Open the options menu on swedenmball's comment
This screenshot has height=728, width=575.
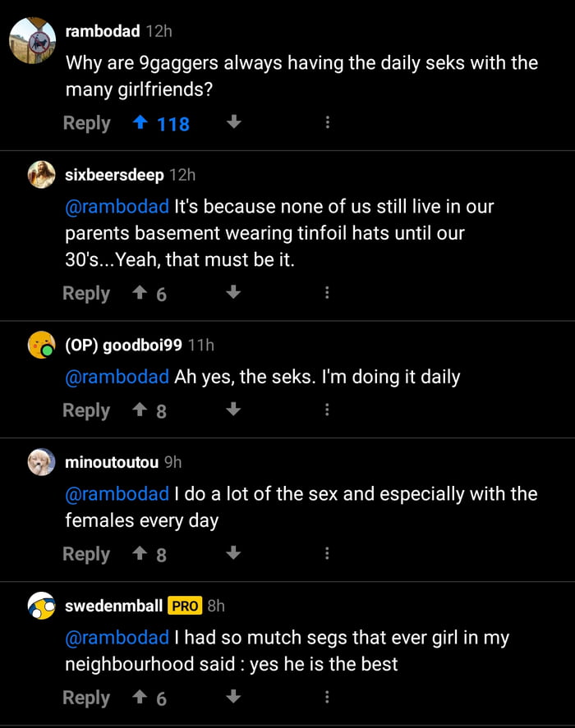(327, 697)
